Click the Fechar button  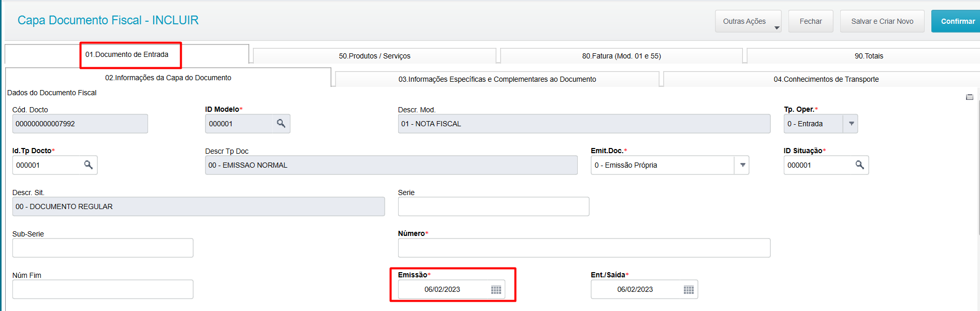click(x=811, y=21)
